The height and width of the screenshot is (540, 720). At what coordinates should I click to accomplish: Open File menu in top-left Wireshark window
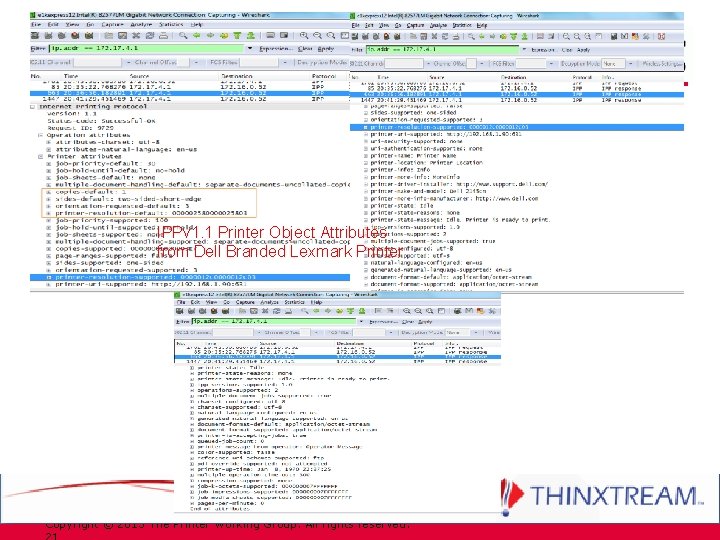click(36, 24)
